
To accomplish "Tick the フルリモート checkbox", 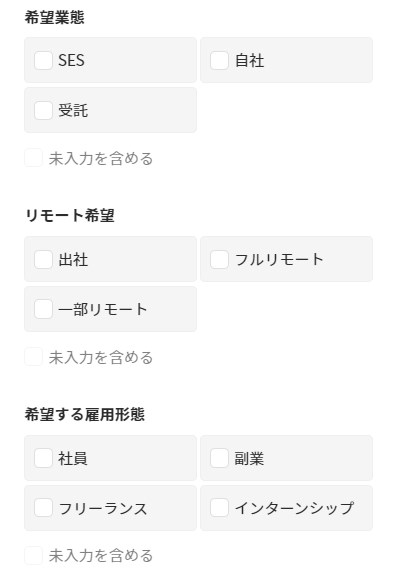I will [x=219, y=259].
